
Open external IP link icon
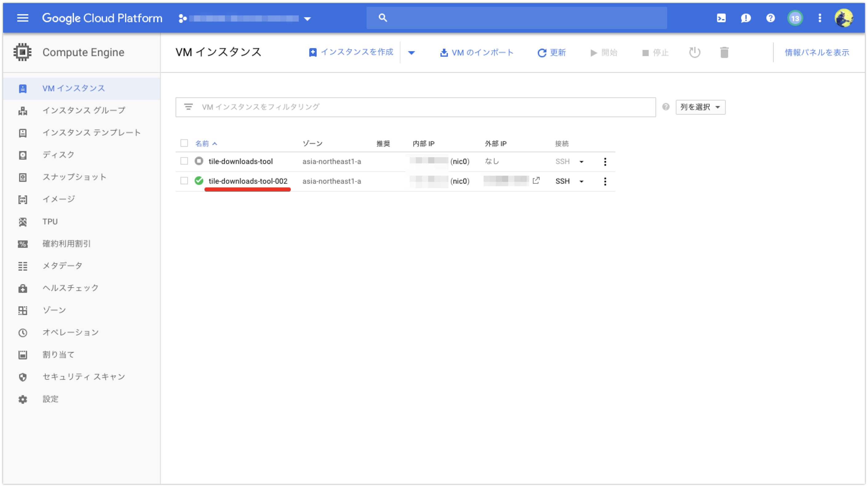tap(536, 180)
